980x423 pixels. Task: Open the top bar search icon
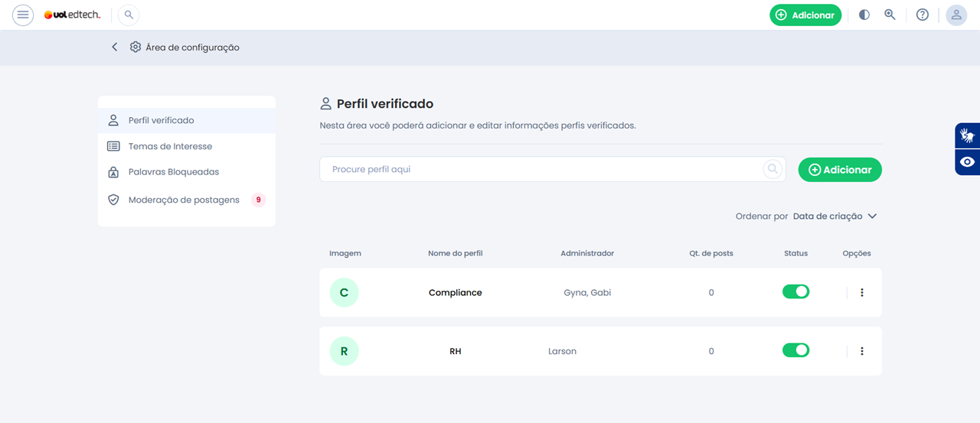coord(129,15)
